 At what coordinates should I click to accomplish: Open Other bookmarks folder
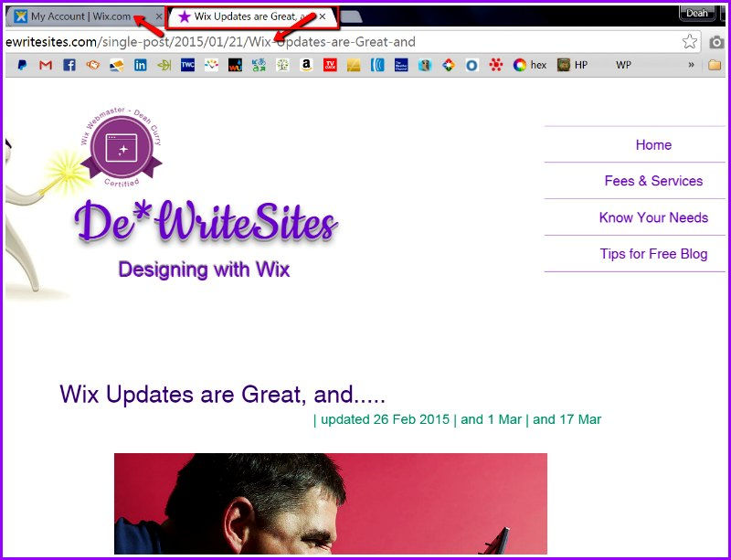(715, 65)
